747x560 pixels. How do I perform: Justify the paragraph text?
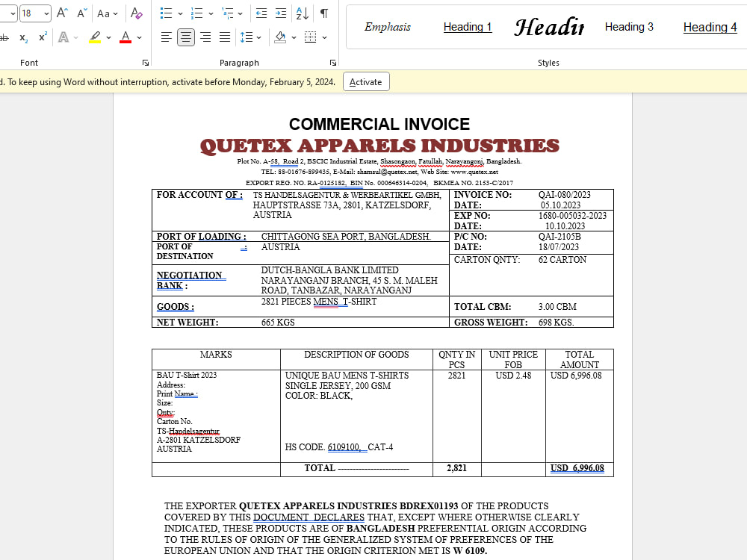coord(225,37)
